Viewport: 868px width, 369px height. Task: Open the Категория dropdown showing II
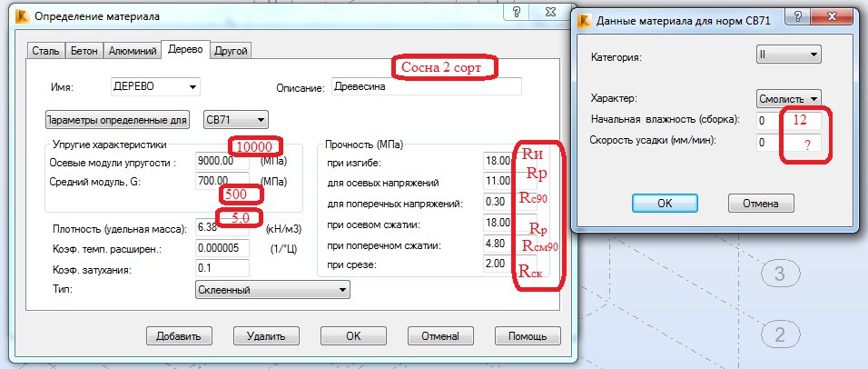point(789,55)
